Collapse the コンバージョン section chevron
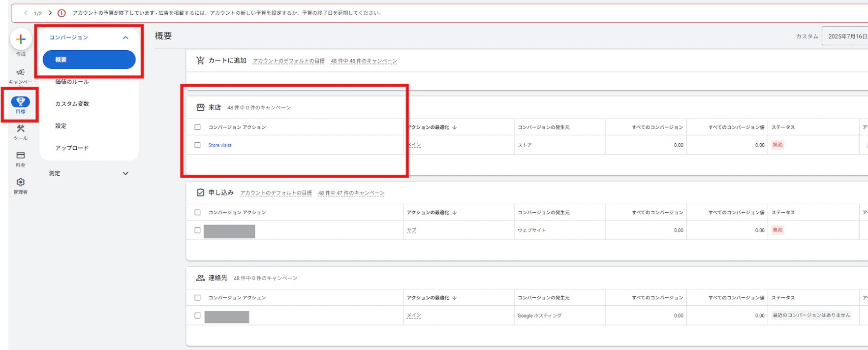868x350 pixels. click(x=125, y=38)
